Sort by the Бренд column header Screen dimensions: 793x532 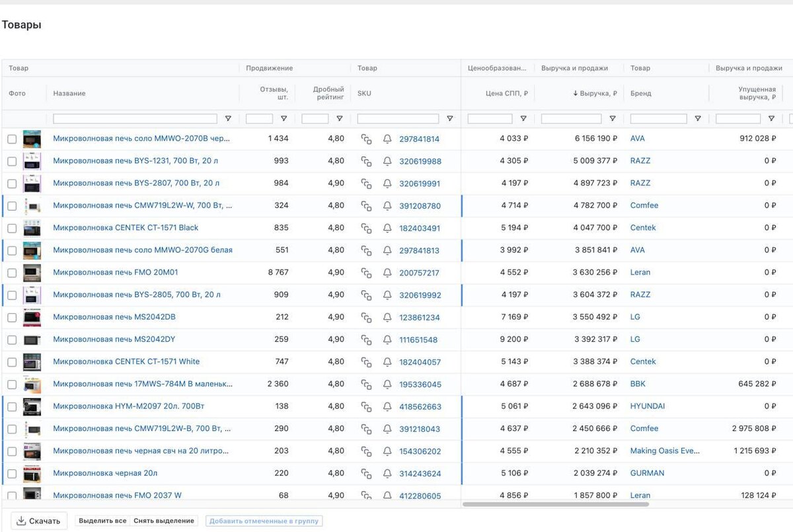pos(640,93)
